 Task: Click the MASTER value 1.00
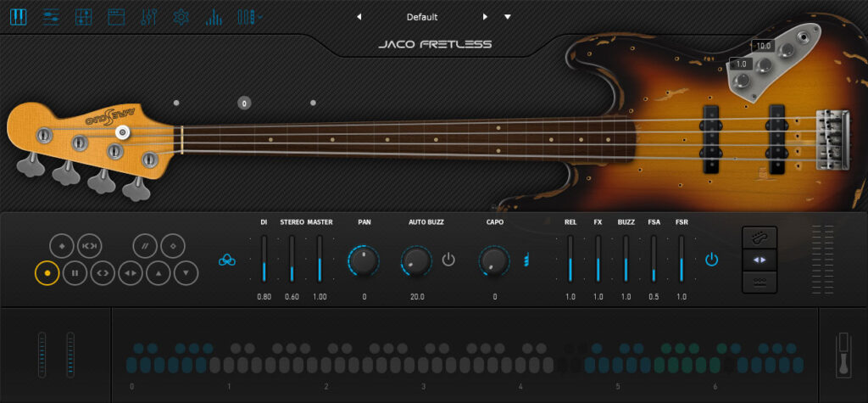point(320,297)
